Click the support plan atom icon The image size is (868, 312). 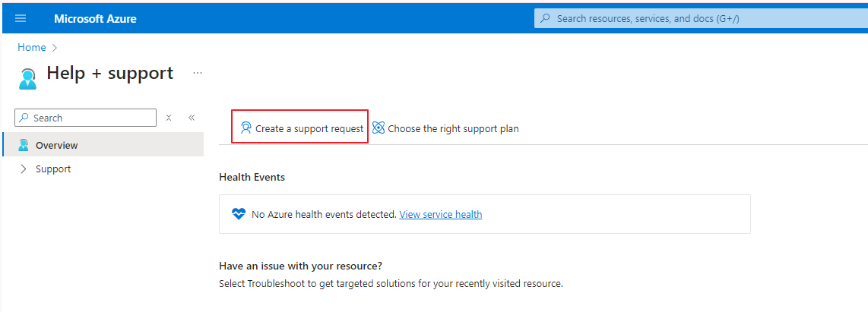(x=379, y=128)
